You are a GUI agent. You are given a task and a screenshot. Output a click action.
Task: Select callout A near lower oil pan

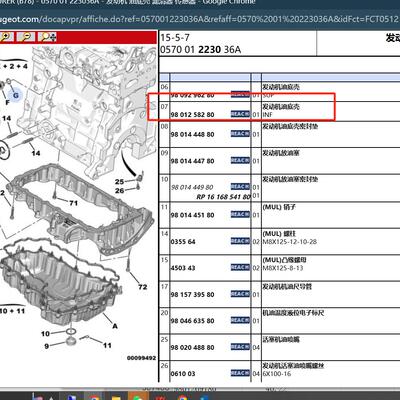point(115,326)
